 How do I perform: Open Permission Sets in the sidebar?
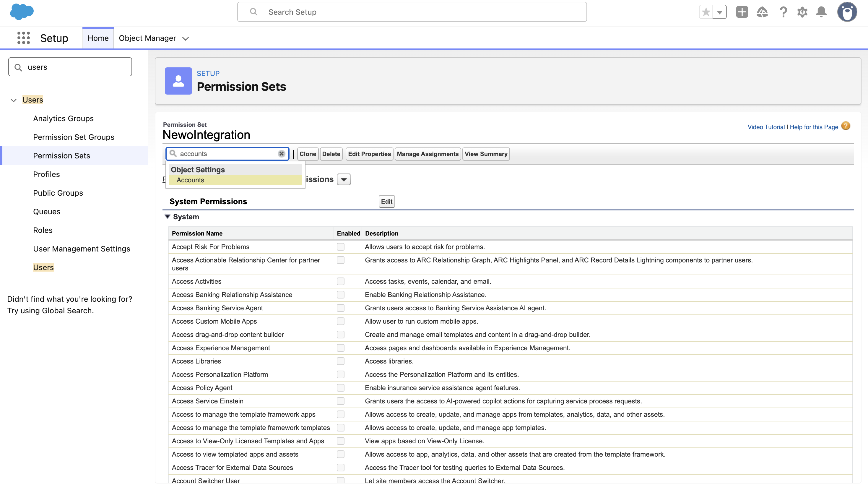(x=62, y=156)
